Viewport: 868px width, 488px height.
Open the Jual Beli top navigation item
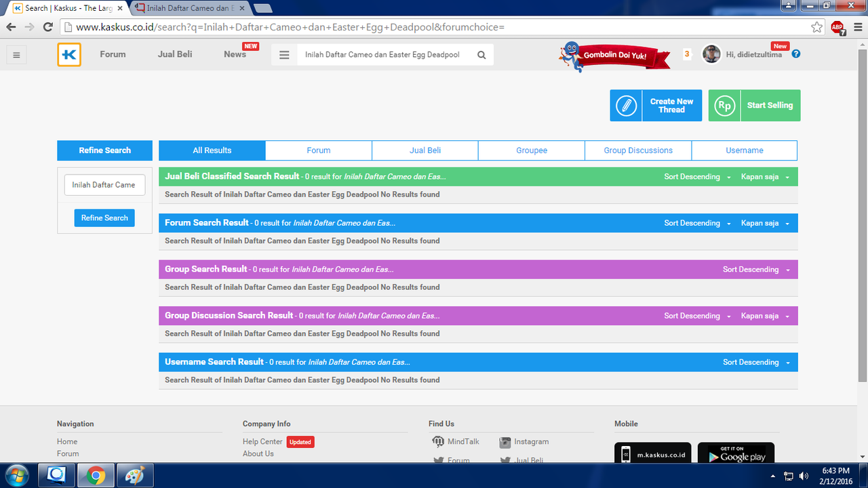[x=175, y=54]
